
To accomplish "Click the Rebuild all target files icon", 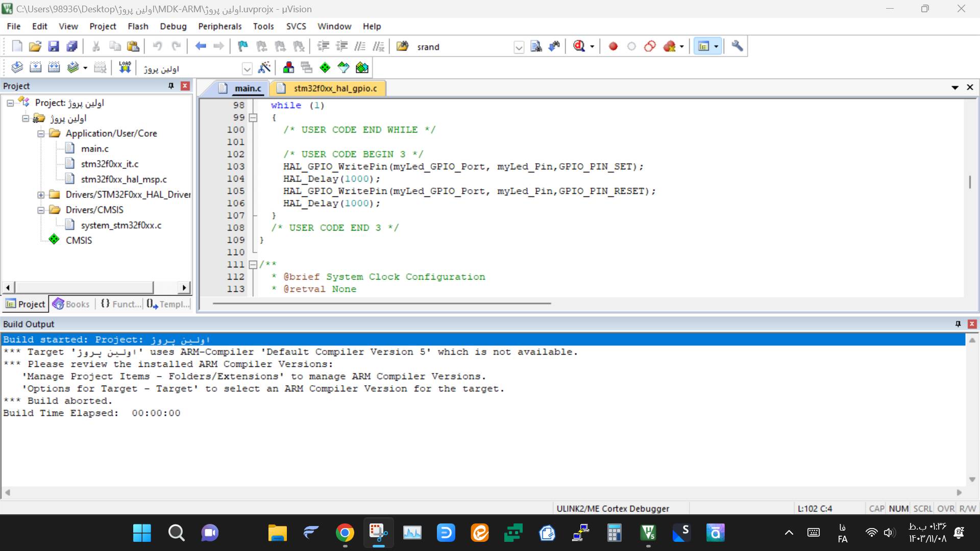I will [54, 67].
